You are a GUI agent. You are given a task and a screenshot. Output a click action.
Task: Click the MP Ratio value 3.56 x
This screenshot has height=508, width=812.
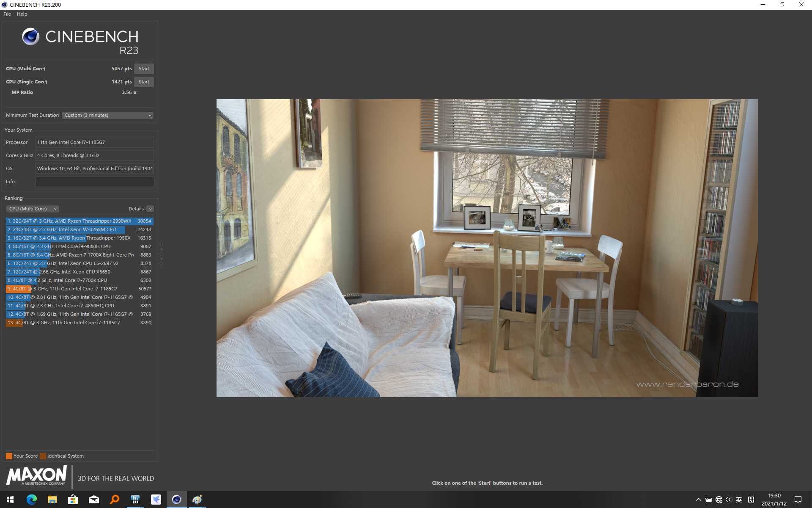[x=129, y=92]
